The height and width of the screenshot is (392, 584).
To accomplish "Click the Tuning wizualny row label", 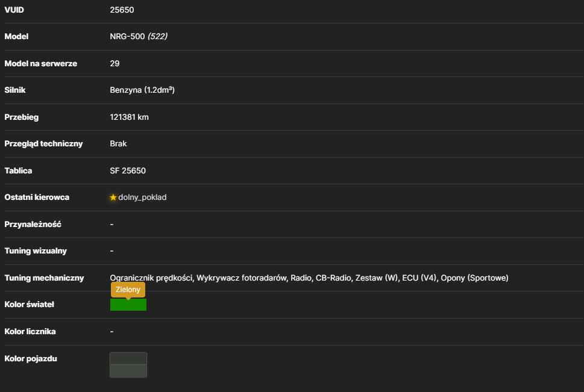I will pos(36,251).
